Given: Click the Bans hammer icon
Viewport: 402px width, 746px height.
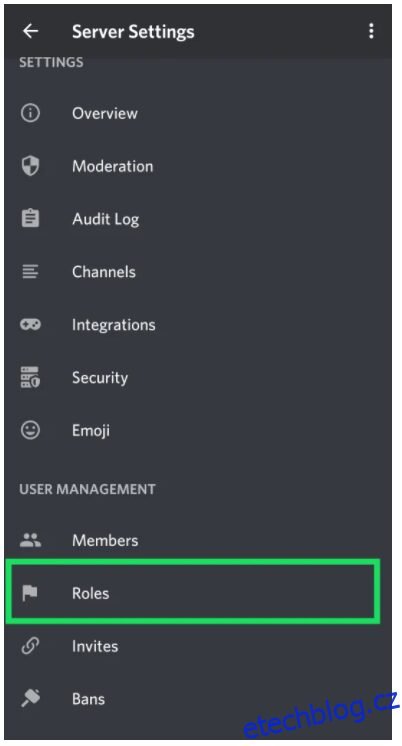Looking at the screenshot, I should tap(30, 698).
